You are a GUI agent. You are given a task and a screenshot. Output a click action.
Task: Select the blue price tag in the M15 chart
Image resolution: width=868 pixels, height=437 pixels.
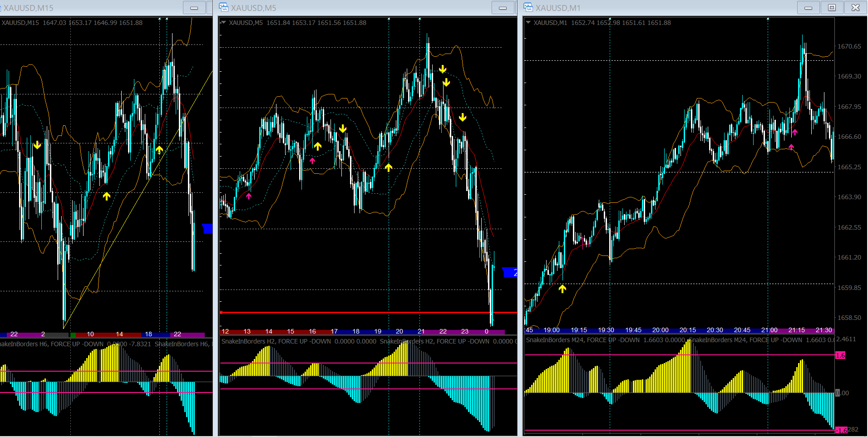[207, 229]
